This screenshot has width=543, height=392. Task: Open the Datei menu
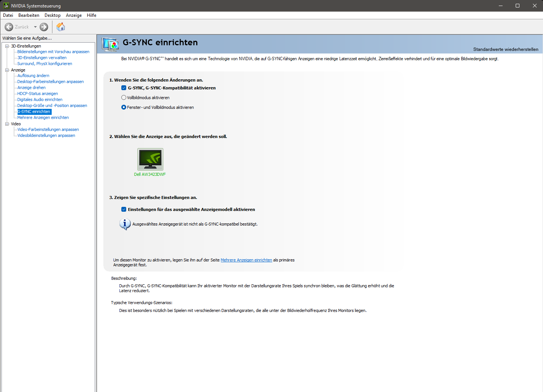point(8,15)
